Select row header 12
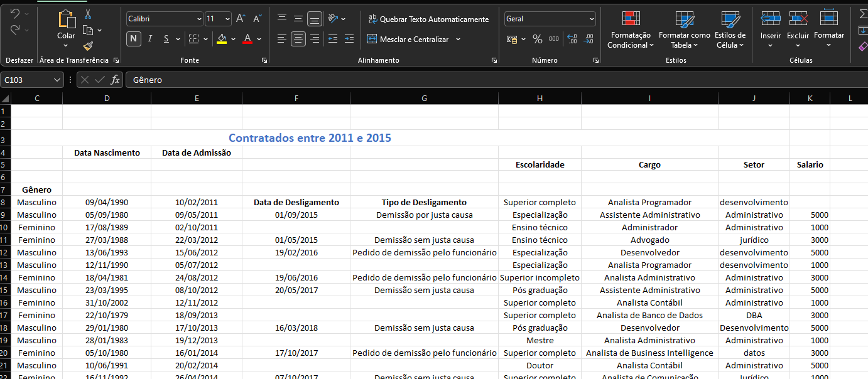The image size is (868, 379). 5,252
